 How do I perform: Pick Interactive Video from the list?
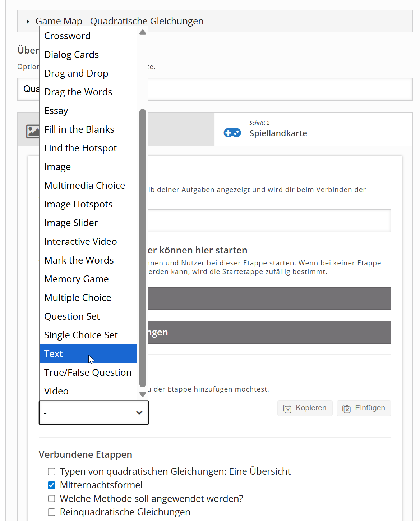pyautogui.click(x=80, y=242)
